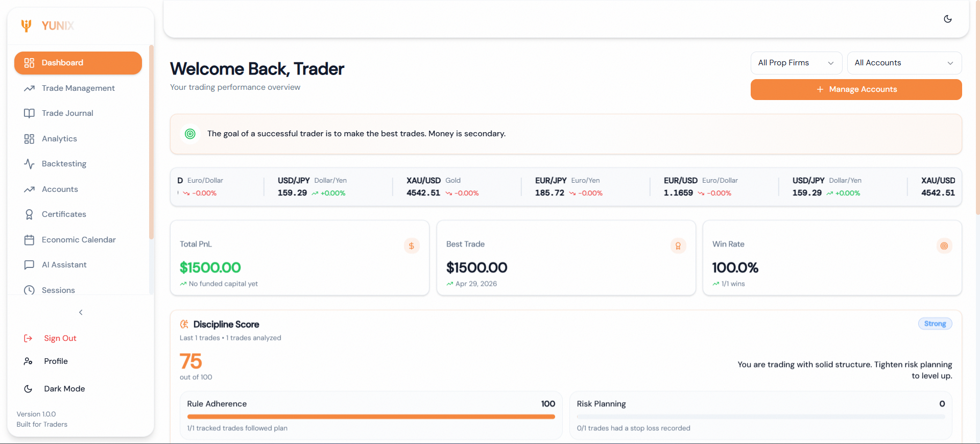
Task: Click the brain icon beside Discipline Score
Action: click(x=184, y=324)
